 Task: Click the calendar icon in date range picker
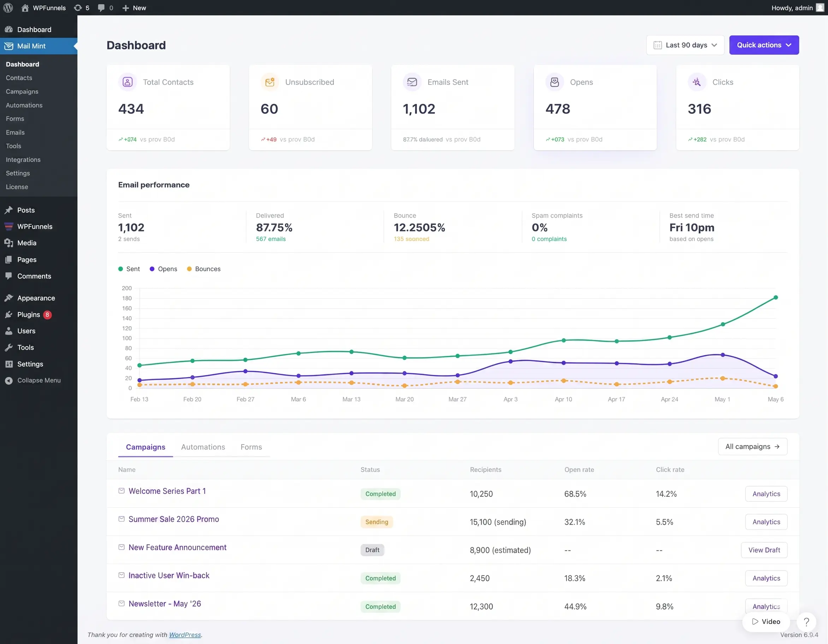[x=658, y=45]
